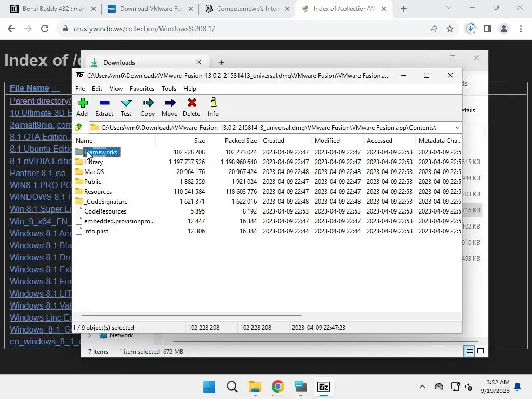Click the share page icon in Chrome

[433, 29]
